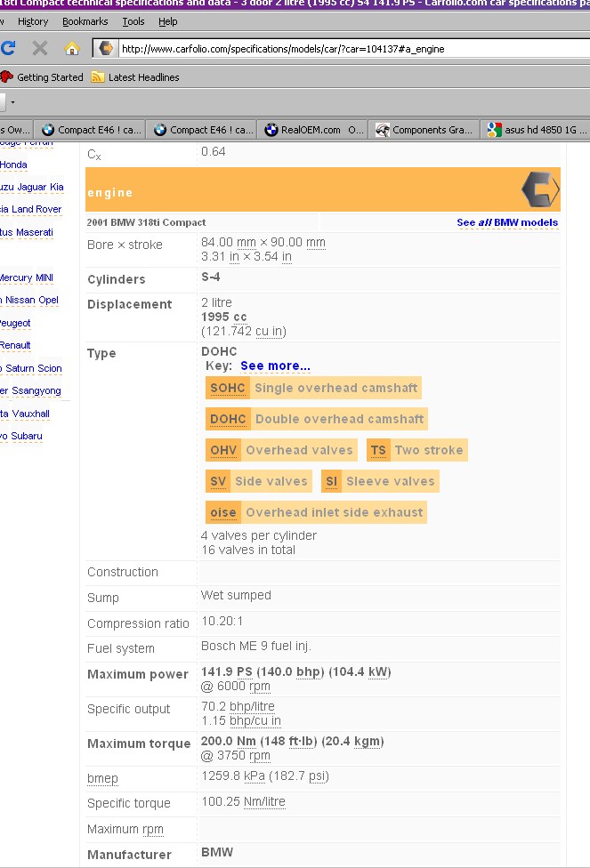Click the TS Two stroke key badge
Image resolution: width=590 pixels, height=868 pixels.
coord(417,450)
